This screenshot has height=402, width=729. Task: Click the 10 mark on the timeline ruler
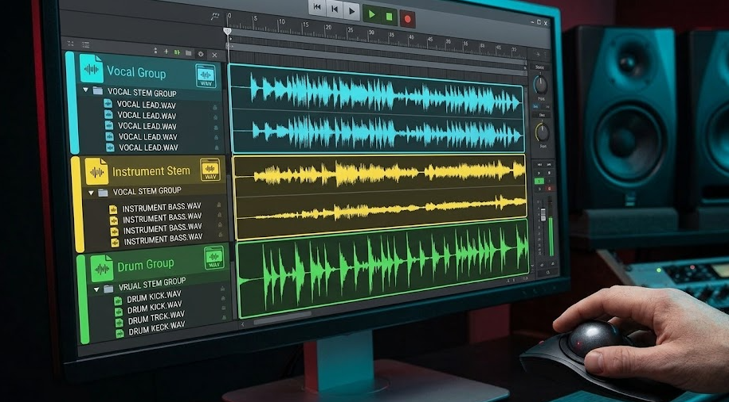(x=281, y=21)
